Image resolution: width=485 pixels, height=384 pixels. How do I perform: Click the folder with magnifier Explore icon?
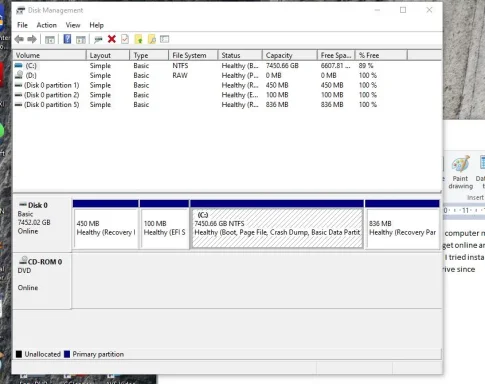pyautogui.click(x=152, y=39)
